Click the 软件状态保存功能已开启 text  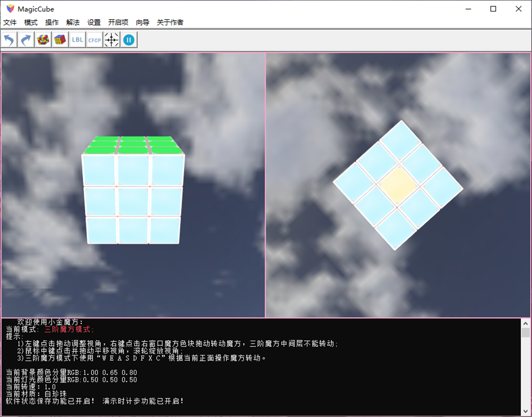click(x=50, y=401)
